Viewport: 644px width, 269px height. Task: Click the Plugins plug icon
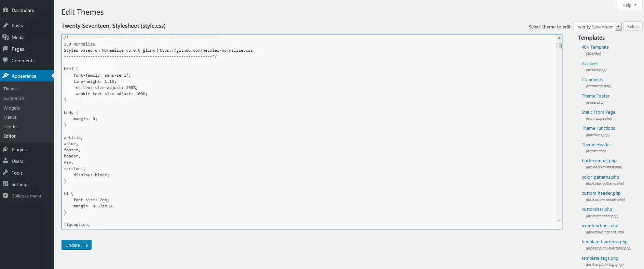click(x=5, y=150)
